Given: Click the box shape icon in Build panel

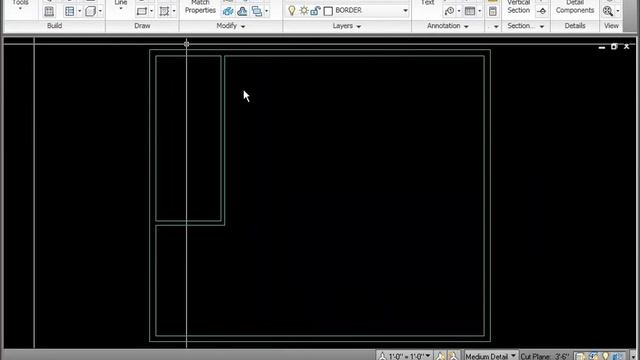Looking at the screenshot, I should click(91, 11).
